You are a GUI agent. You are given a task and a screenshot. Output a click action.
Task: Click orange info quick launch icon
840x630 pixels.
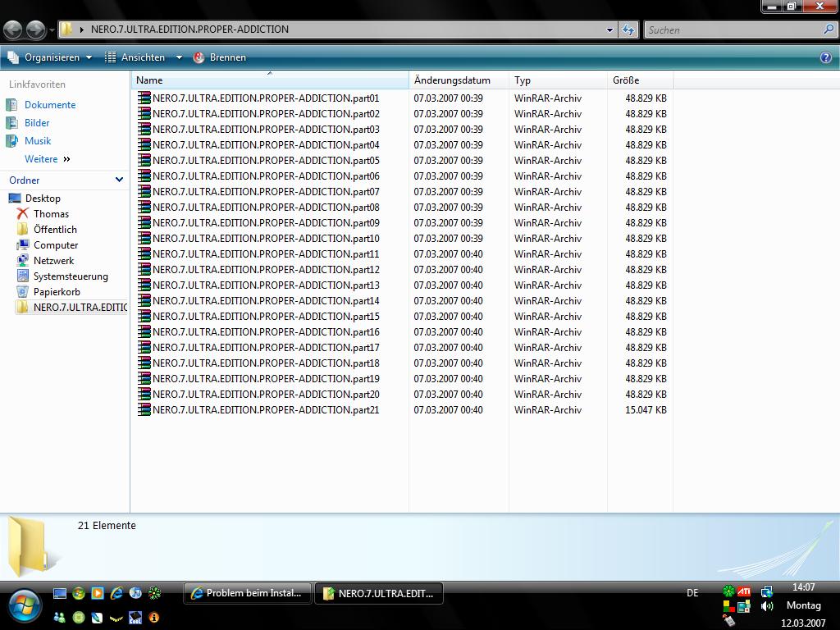[154, 617]
